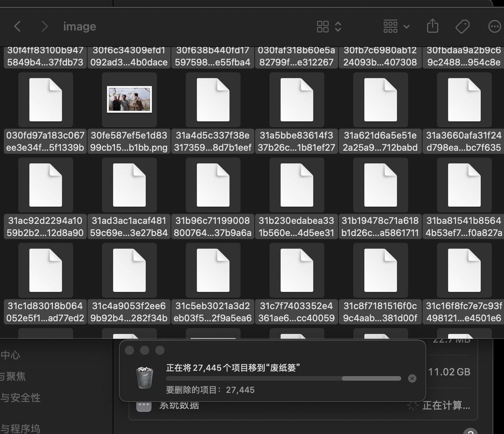Select file 31c16f8fc7e7c93f
The height and width of the screenshot is (434, 504).
[464, 271]
